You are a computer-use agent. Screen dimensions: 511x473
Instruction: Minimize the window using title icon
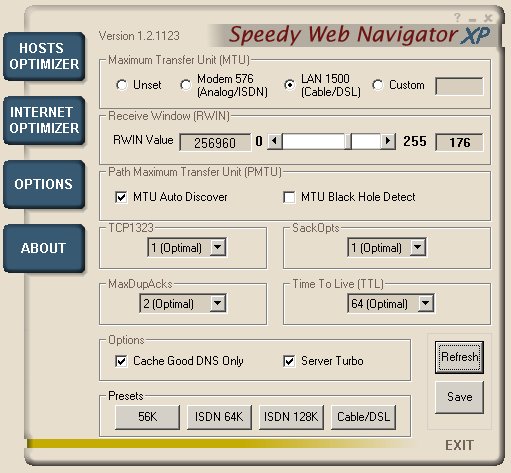472,20
